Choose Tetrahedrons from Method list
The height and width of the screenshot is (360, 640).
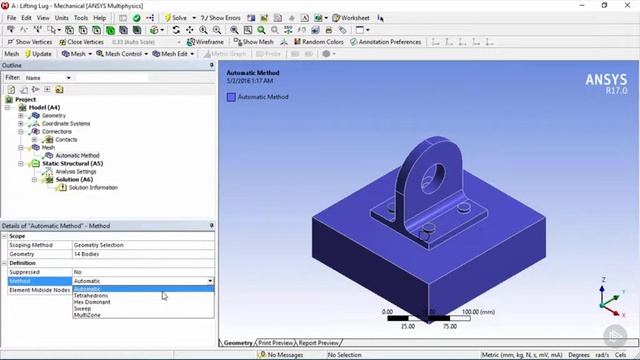143,296
